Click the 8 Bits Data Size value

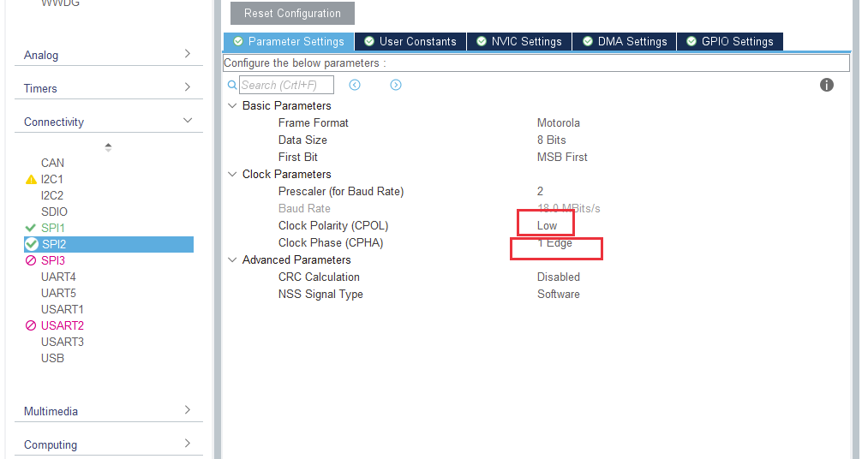tap(551, 140)
